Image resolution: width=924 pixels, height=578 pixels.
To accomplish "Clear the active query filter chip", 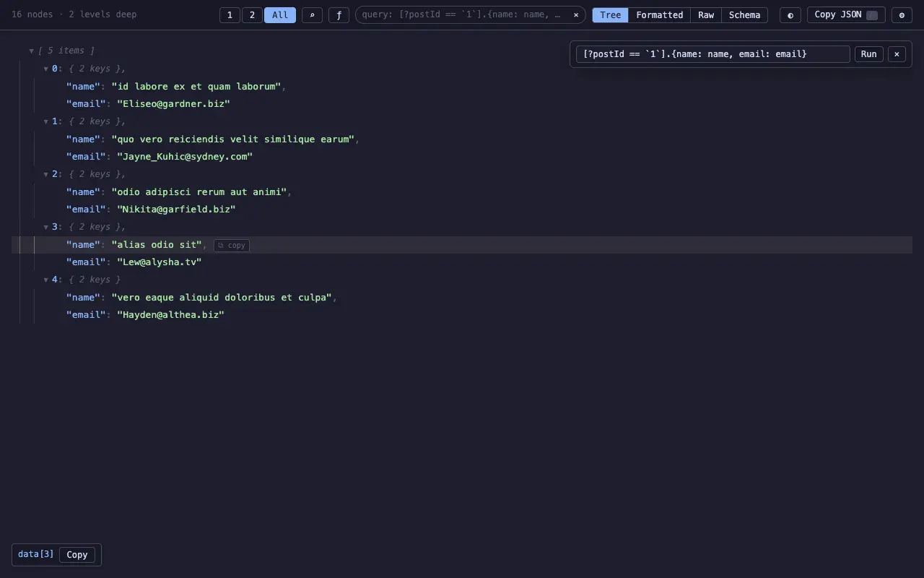I will coord(576,14).
